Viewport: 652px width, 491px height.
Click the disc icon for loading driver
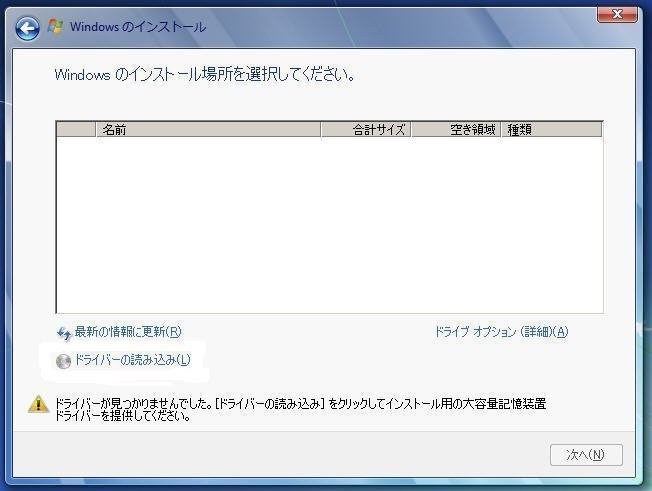click(x=63, y=361)
